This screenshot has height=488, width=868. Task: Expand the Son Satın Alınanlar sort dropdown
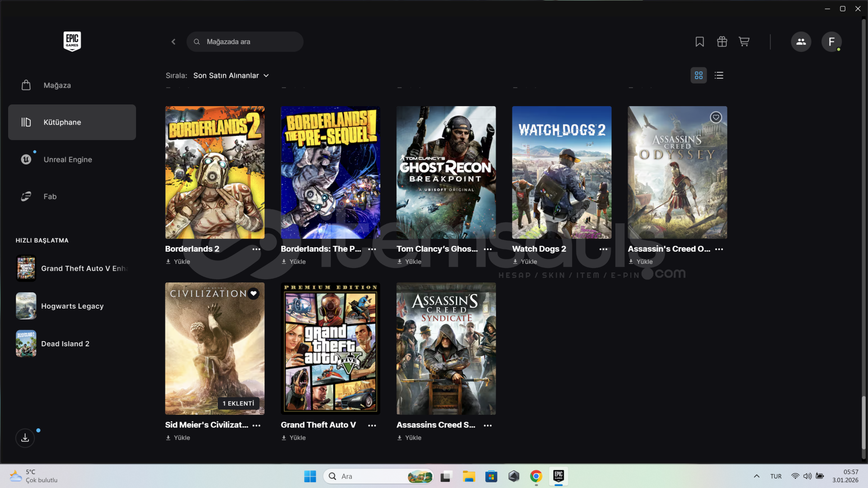[231, 75]
